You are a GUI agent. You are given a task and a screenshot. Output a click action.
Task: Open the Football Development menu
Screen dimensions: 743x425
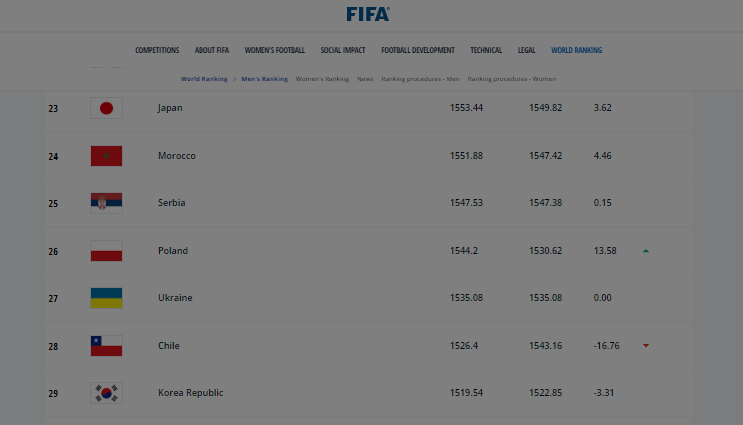click(x=418, y=50)
